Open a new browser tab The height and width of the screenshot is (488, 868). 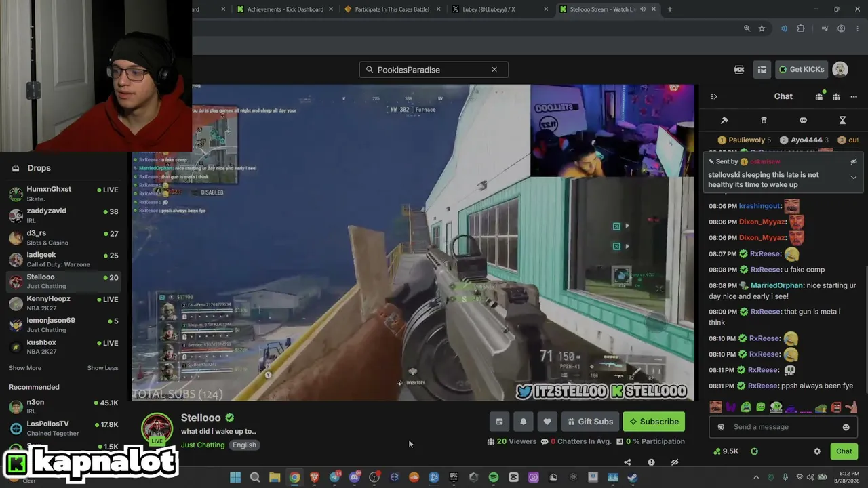point(670,9)
